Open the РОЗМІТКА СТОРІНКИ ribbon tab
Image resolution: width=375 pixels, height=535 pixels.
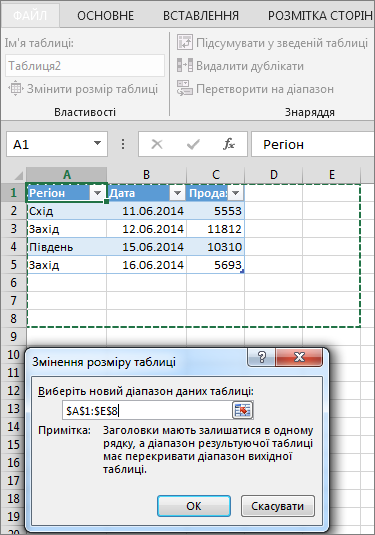click(319, 16)
